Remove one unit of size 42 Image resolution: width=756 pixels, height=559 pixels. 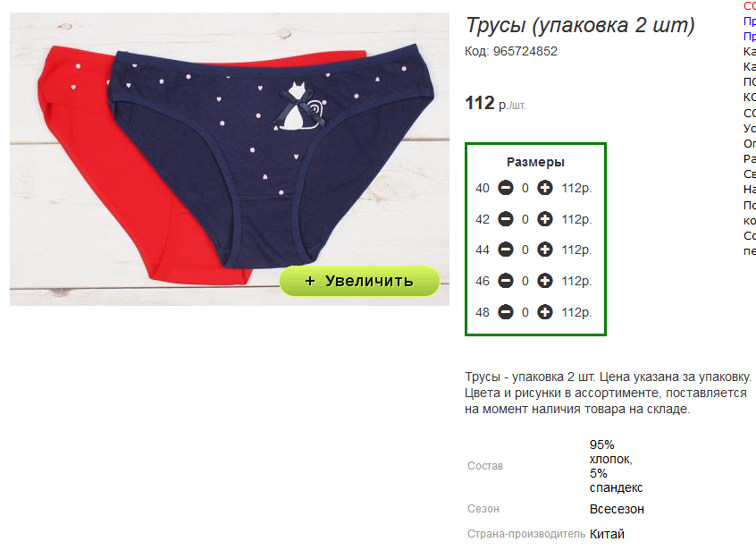click(x=505, y=219)
